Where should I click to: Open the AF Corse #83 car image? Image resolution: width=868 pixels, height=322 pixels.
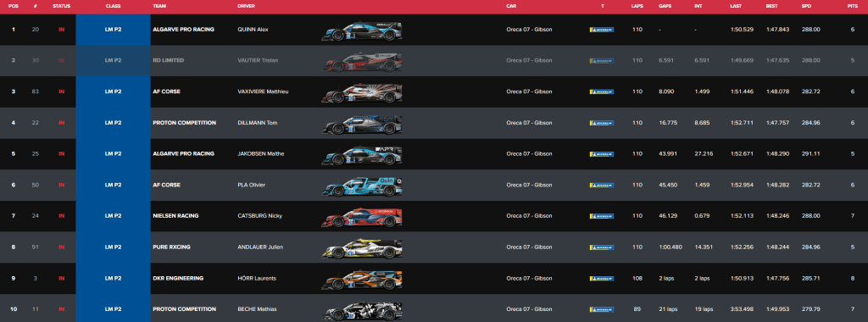(x=361, y=93)
